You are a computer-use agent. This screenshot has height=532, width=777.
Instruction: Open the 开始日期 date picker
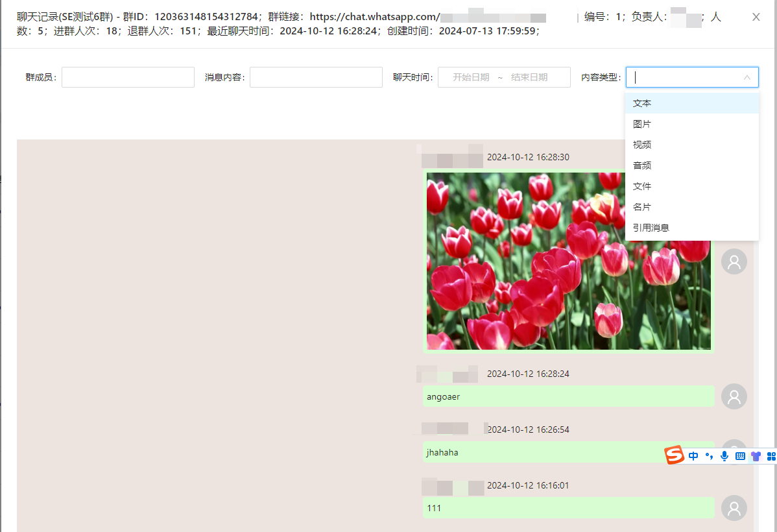(471, 77)
